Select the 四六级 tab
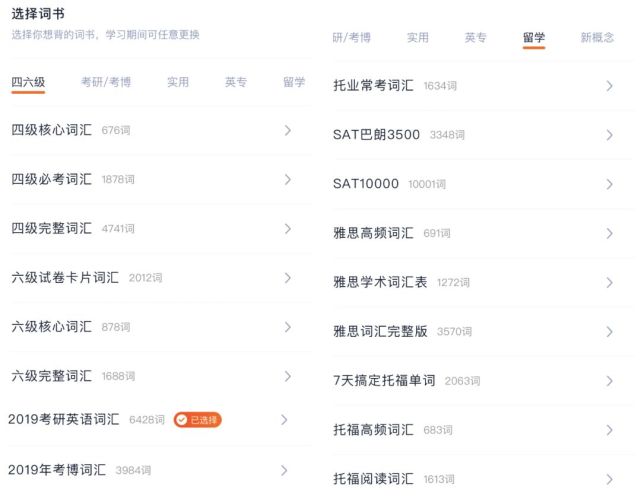Screen dimensions: 641x499 tap(28, 82)
